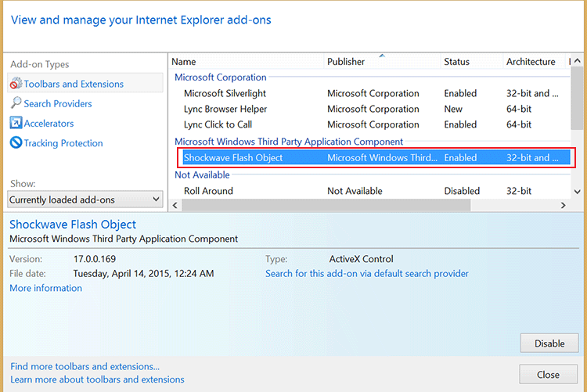Click the vertical scrollbar down arrow
This screenshot has height=392, width=587.
click(577, 191)
